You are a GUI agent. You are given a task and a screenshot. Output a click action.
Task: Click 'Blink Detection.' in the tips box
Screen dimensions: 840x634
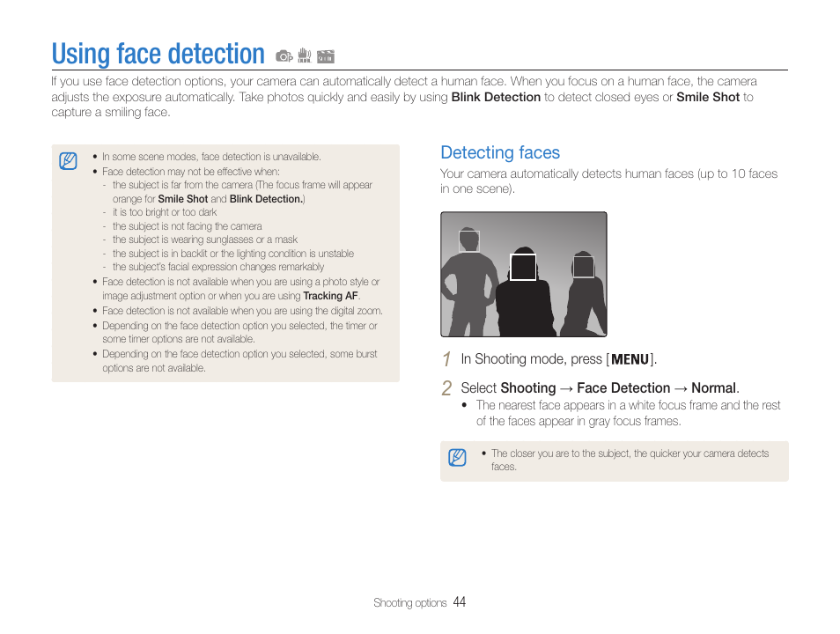tap(266, 199)
